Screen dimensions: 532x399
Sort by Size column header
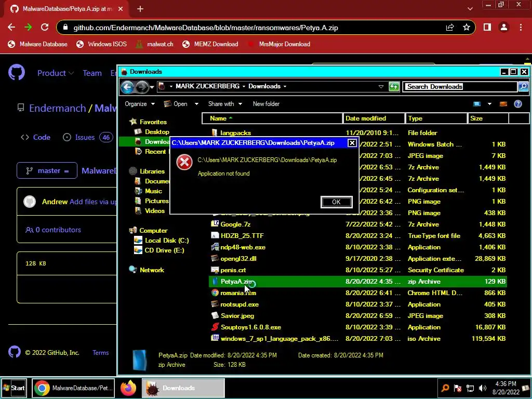tap(488, 118)
